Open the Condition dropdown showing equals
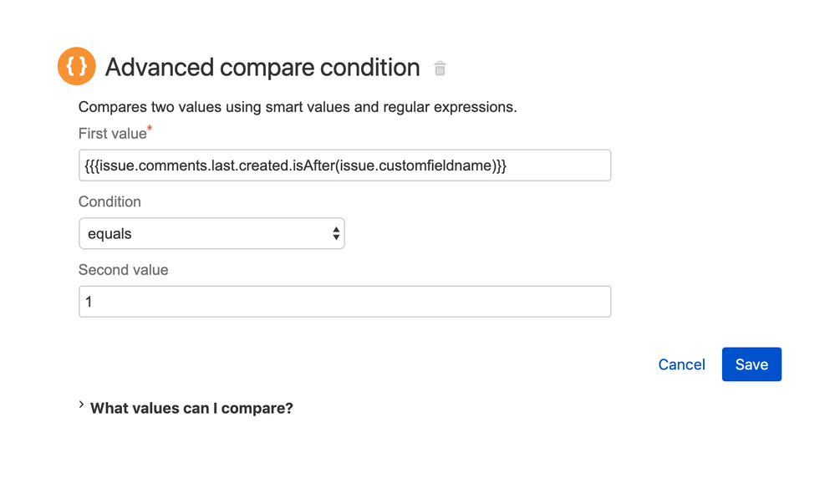 tap(211, 234)
